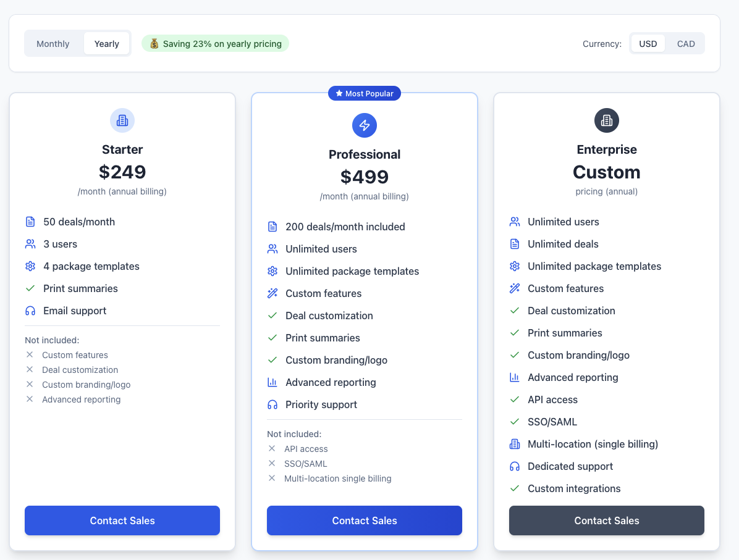The height and width of the screenshot is (560, 739).
Task: Click the bar chart icon next to Advanced reporting
Action: [x=272, y=382]
